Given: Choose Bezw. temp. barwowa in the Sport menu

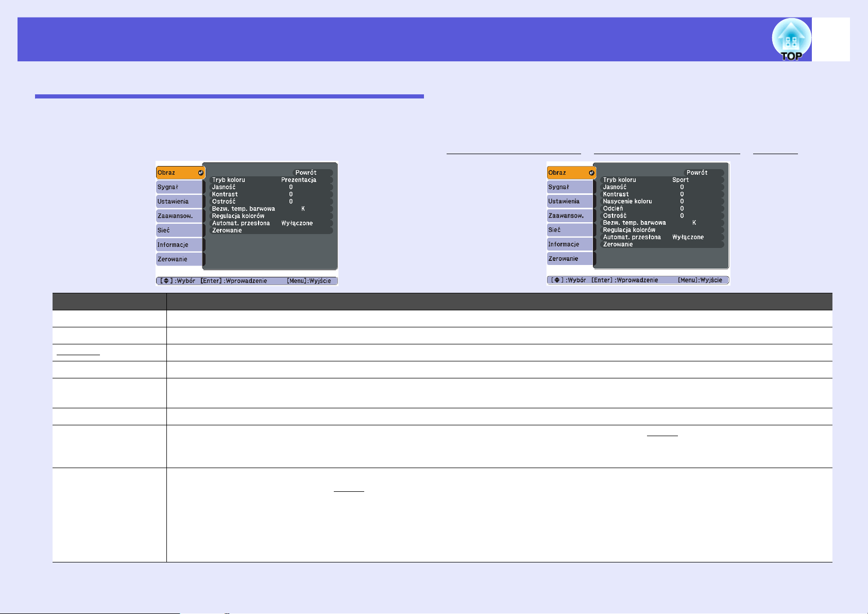Looking at the screenshot, I should (x=662, y=223).
